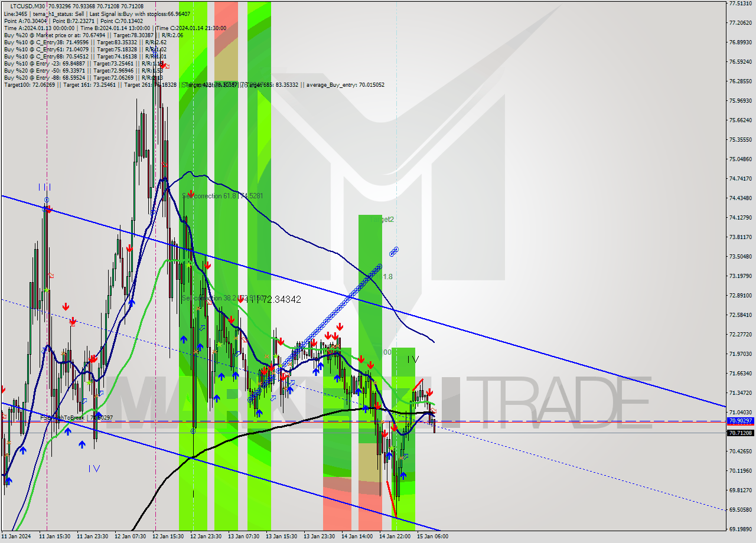This screenshot has width=756, height=543.
Task: Click the 73.81170 price axis value
Action: (x=741, y=237)
